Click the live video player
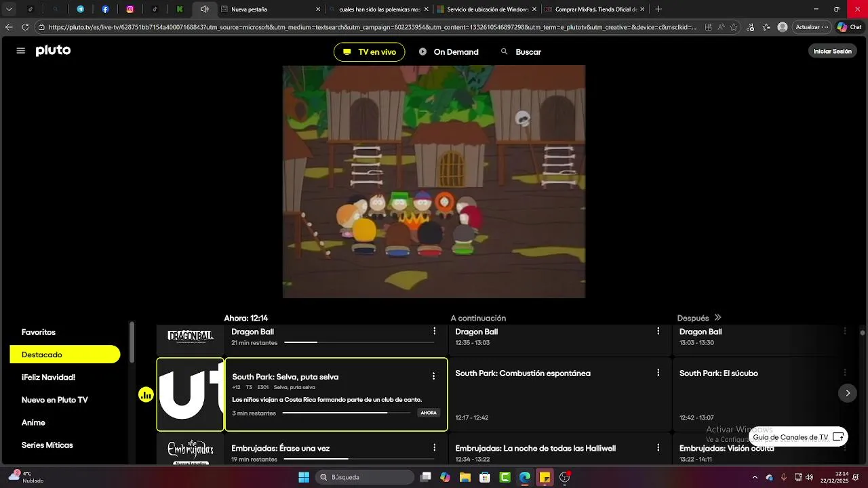 434,182
